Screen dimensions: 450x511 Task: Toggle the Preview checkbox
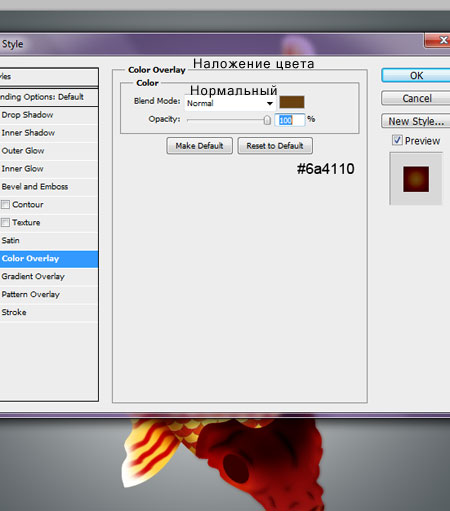coord(397,140)
